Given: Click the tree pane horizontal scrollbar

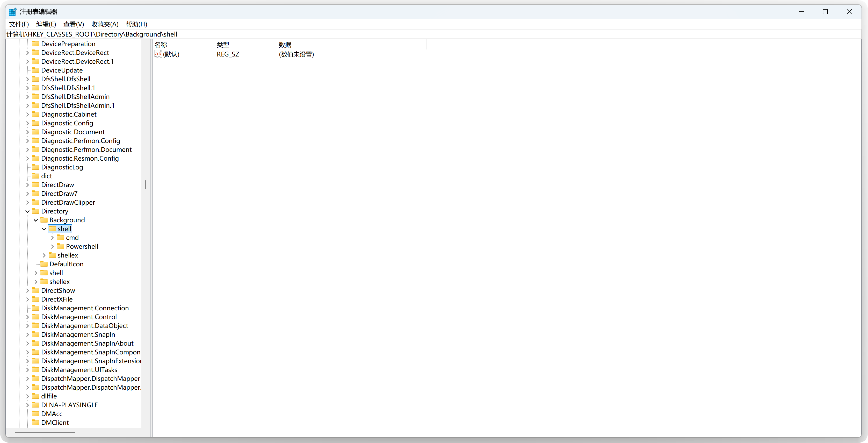Looking at the screenshot, I should pos(45,432).
